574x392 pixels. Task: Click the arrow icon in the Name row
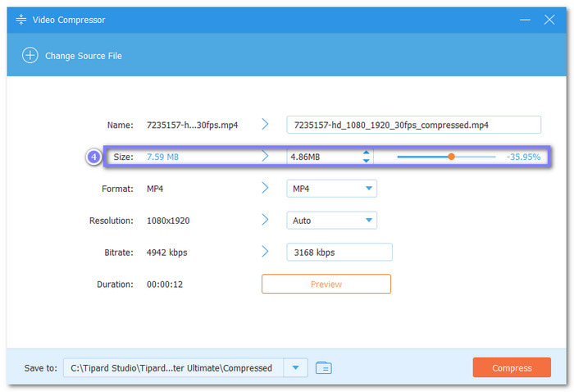pyautogui.click(x=265, y=125)
